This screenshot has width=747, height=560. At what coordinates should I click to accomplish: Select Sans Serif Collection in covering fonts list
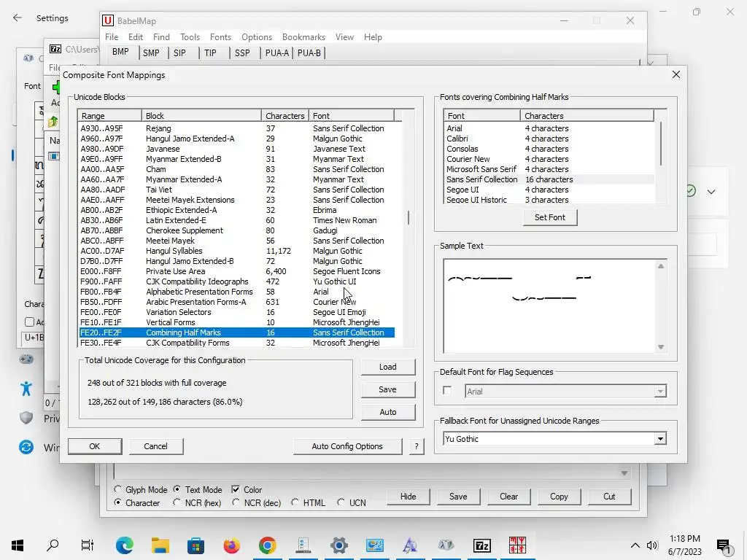tap(550, 179)
